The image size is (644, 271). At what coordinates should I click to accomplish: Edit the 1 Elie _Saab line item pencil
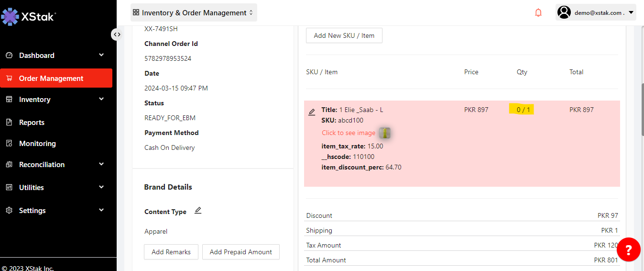click(x=312, y=112)
